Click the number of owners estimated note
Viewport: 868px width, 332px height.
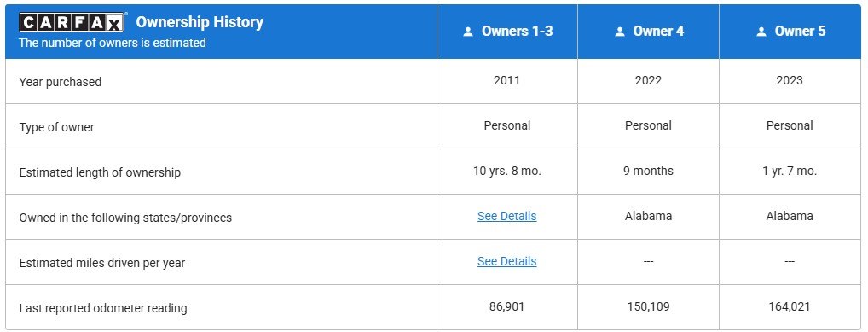pos(113,43)
